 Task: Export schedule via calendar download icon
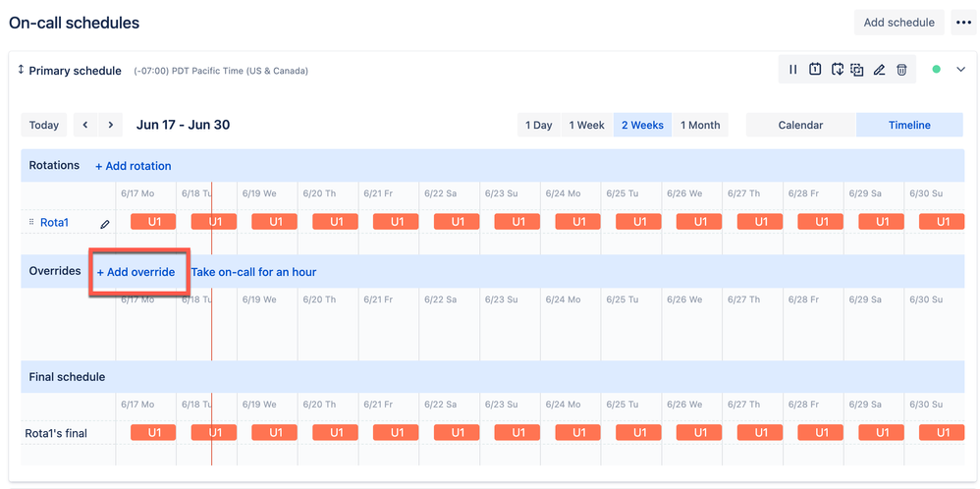click(837, 70)
